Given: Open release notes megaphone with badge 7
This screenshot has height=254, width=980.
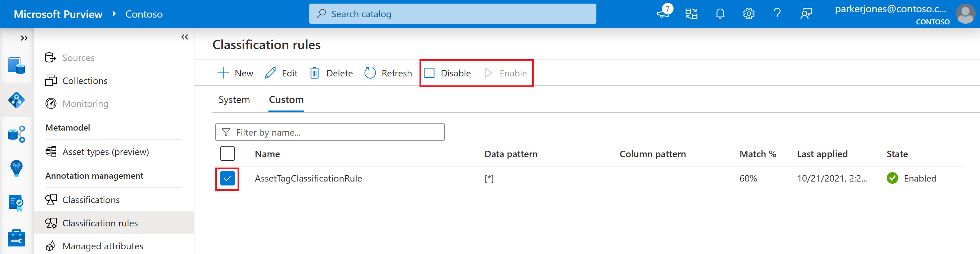Looking at the screenshot, I should 664,12.
